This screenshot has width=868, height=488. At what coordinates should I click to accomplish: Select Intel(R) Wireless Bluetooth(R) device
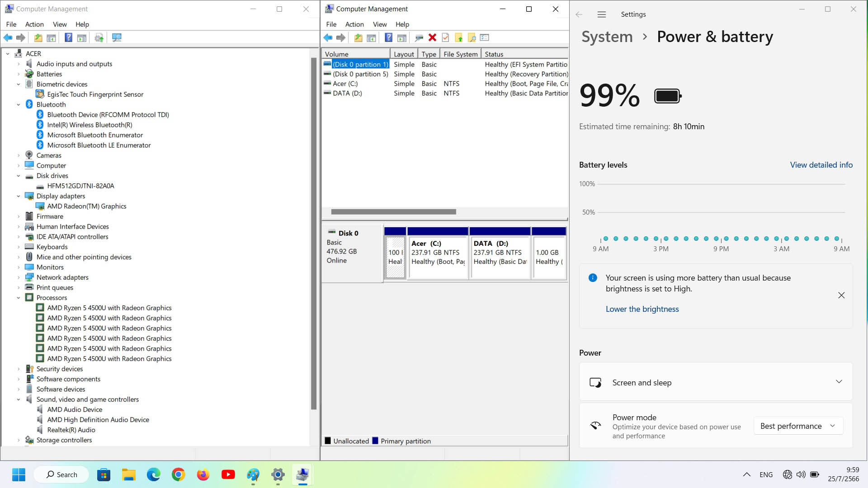90,125
